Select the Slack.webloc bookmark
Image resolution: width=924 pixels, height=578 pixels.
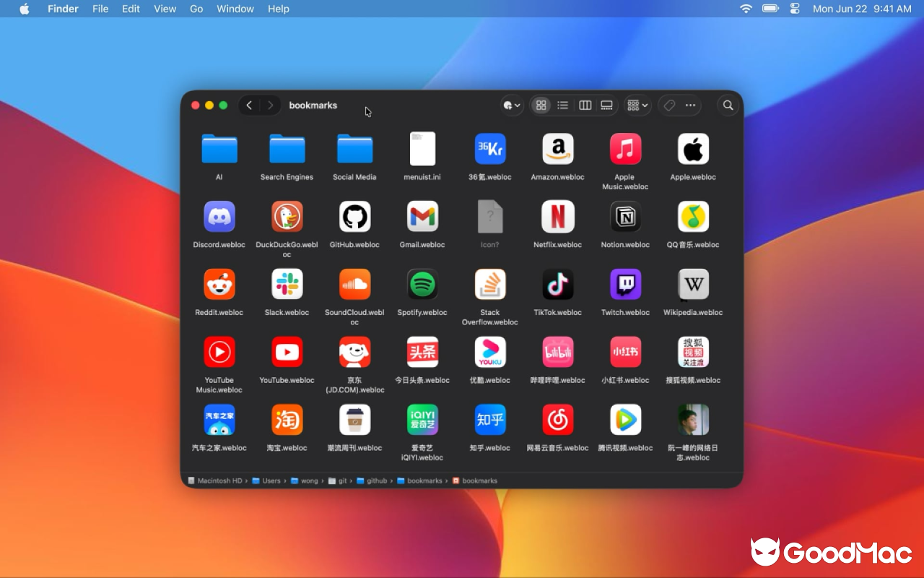[287, 285]
